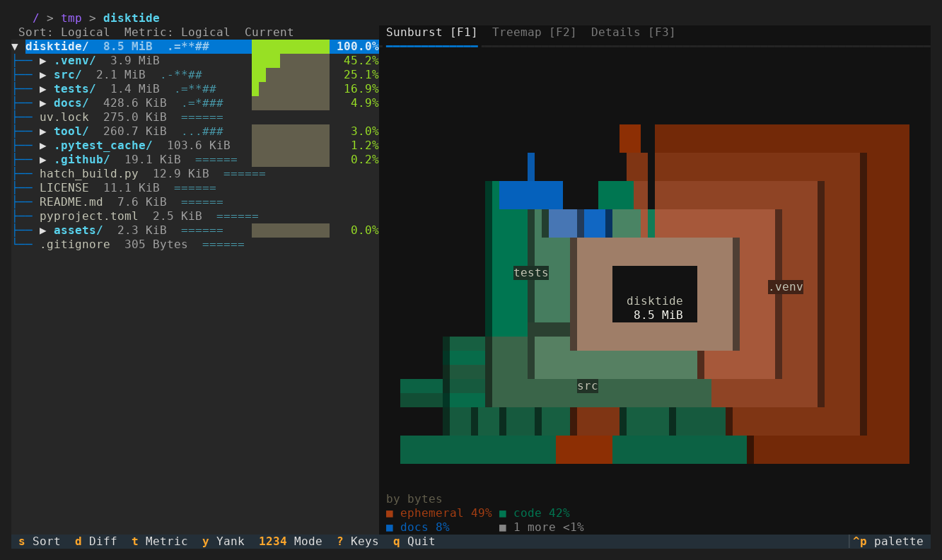Click the docs legend color square
This screenshot has width=942, height=560.
click(390, 527)
